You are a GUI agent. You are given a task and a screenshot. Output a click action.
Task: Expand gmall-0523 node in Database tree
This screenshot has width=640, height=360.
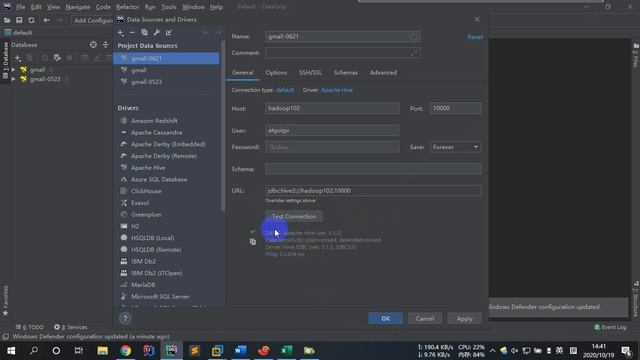point(13,79)
